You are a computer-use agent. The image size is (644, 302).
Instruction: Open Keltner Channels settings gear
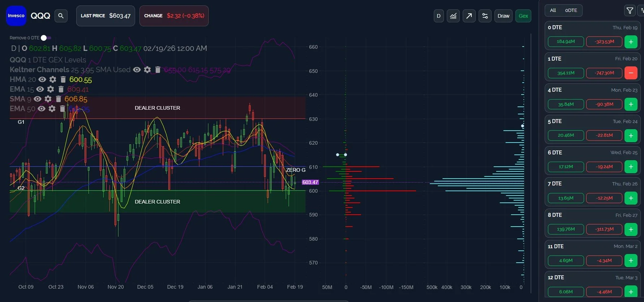tap(147, 70)
